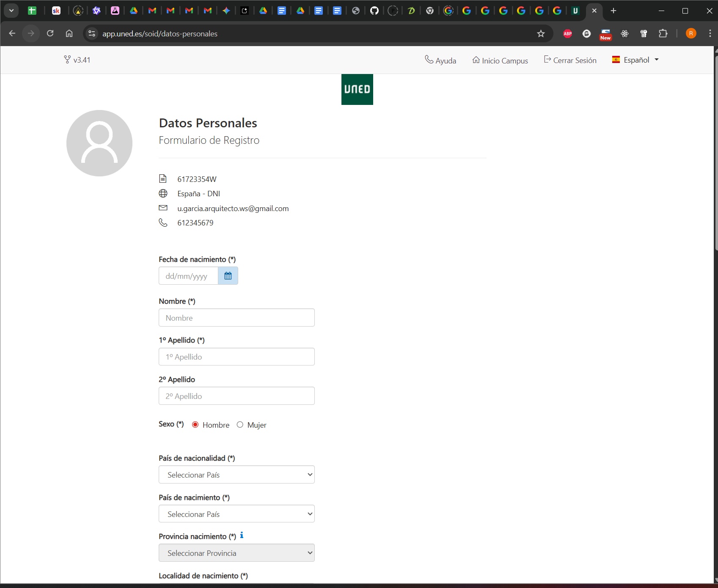Open the Ayuda help link

pyautogui.click(x=440, y=60)
